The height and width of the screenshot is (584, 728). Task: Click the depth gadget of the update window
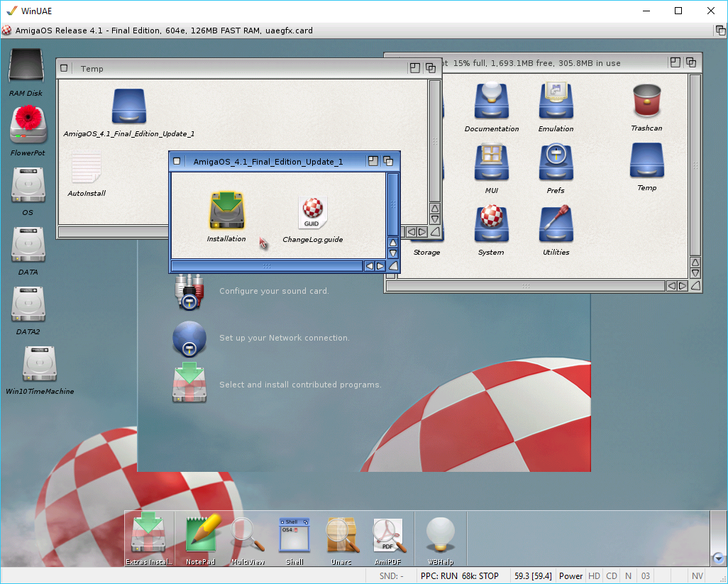click(x=388, y=161)
